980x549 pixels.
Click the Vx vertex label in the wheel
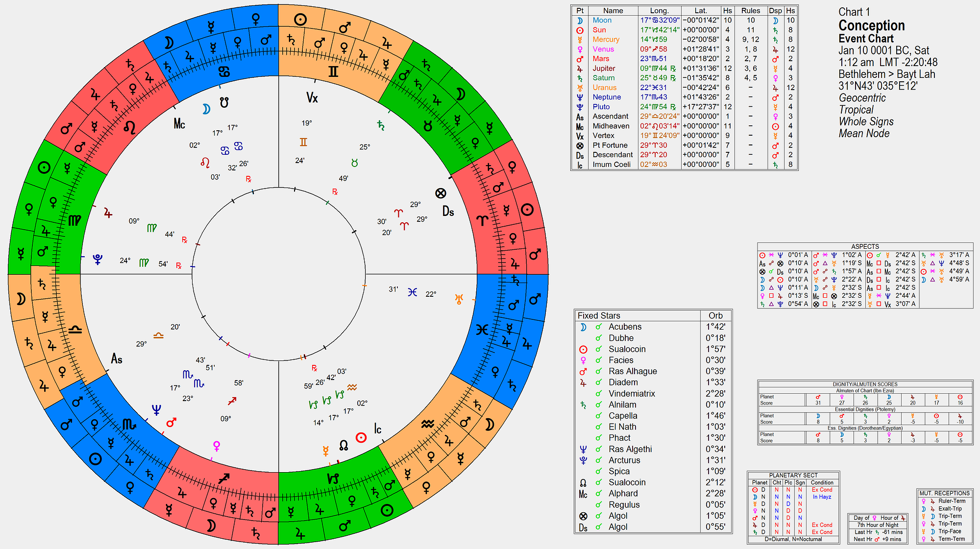[312, 98]
